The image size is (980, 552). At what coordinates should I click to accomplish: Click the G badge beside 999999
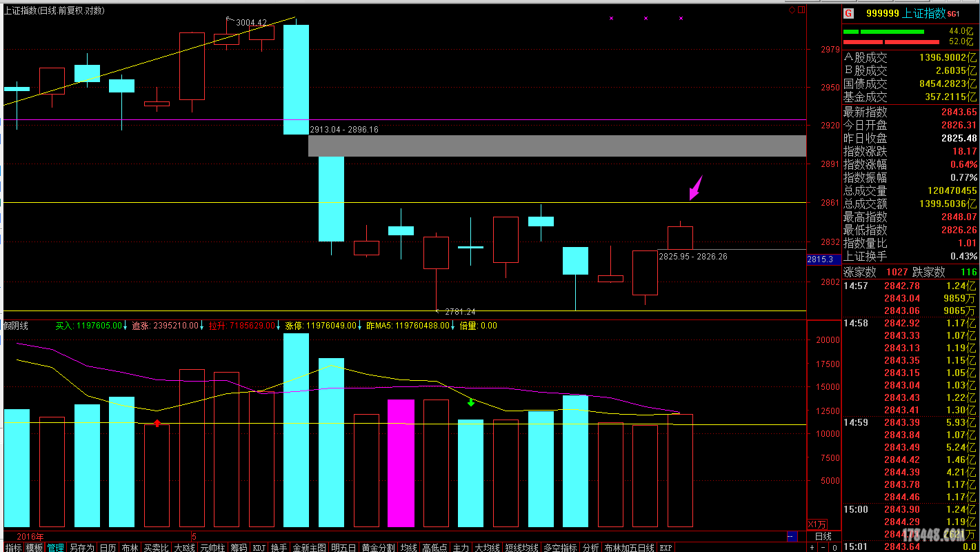tap(848, 13)
